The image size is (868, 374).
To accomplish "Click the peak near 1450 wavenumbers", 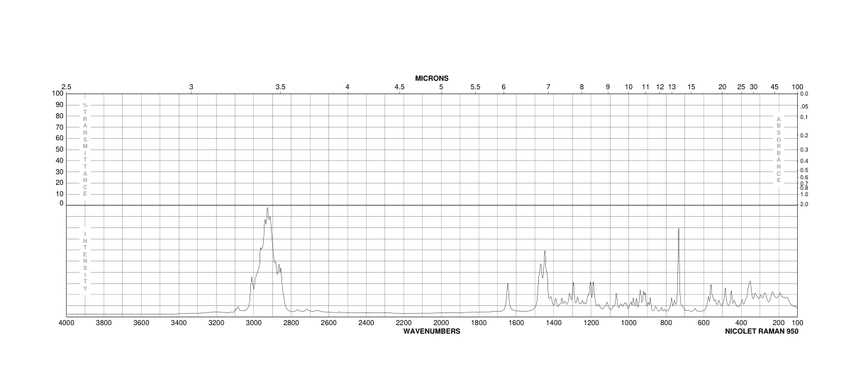I will pyautogui.click(x=545, y=251).
